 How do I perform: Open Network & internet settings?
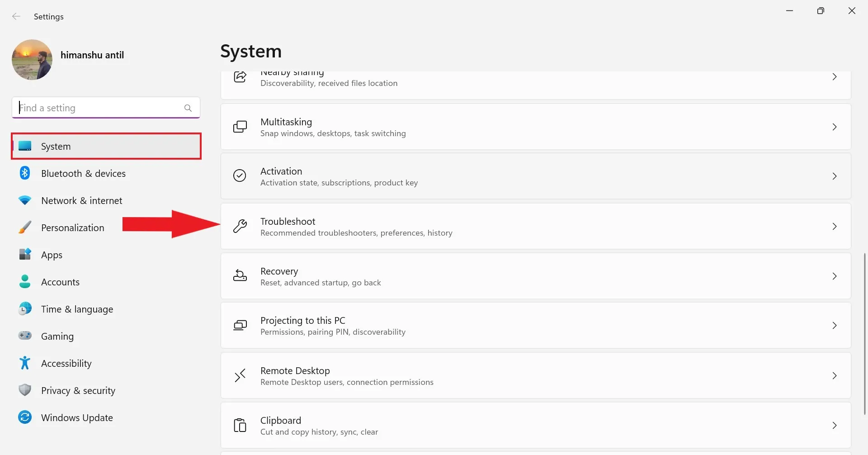click(81, 200)
